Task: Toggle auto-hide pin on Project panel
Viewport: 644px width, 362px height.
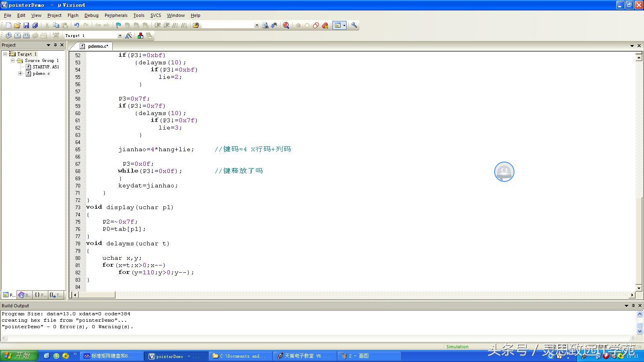Action: click(x=55, y=45)
